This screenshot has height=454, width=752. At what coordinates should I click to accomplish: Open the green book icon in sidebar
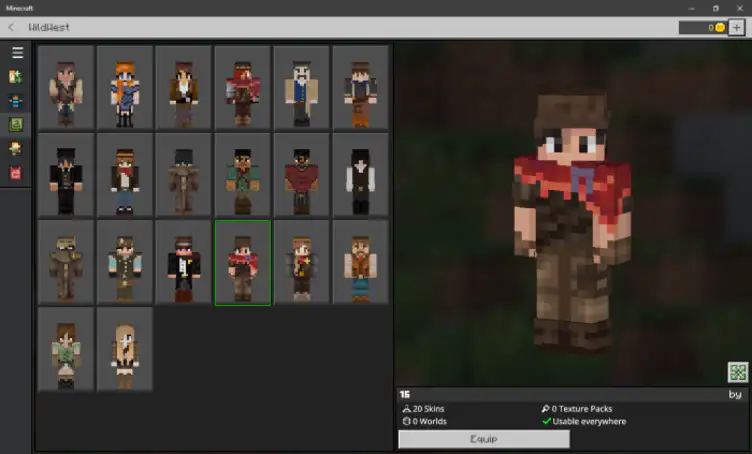pos(16,125)
